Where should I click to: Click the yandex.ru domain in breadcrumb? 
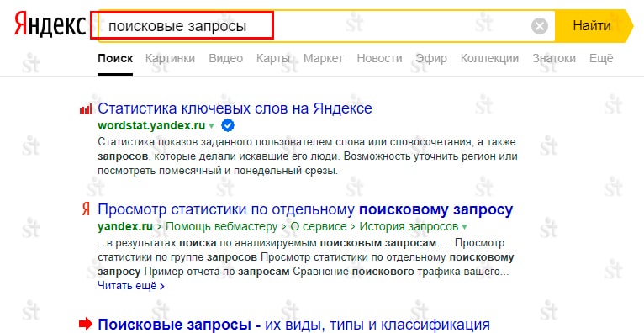pyautogui.click(x=125, y=227)
